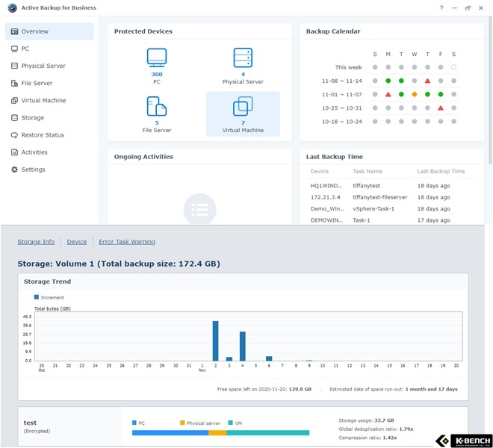The height and width of the screenshot is (448, 493).
Task: Click the Virtual Machine protected devices tile
Action: pos(243,114)
